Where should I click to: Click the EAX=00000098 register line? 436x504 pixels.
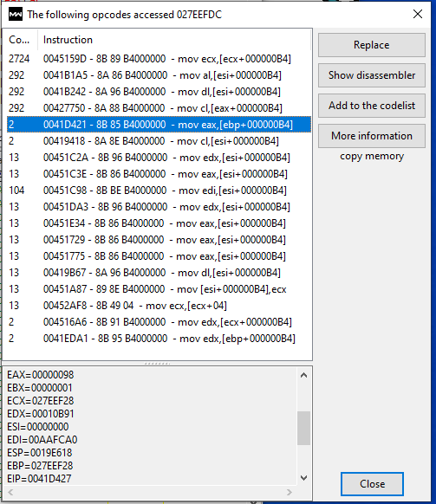coord(40,375)
